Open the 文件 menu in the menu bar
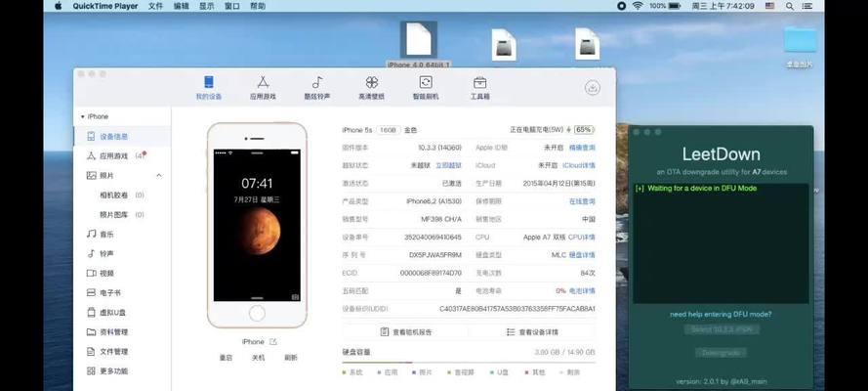The width and height of the screenshot is (868, 391). (x=155, y=6)
